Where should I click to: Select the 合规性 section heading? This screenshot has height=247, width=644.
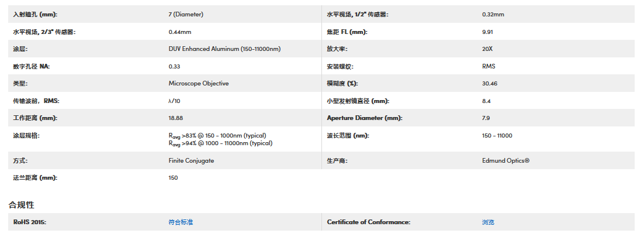point(22,205)
